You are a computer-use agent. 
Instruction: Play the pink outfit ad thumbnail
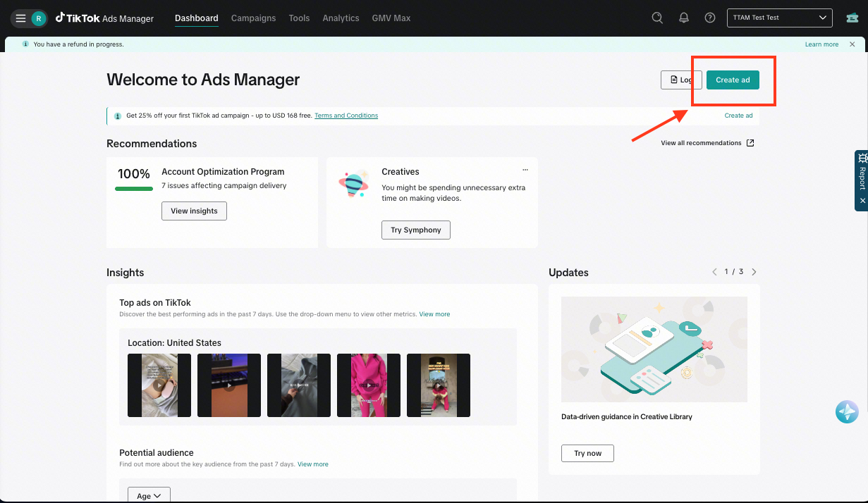(369, 385)
